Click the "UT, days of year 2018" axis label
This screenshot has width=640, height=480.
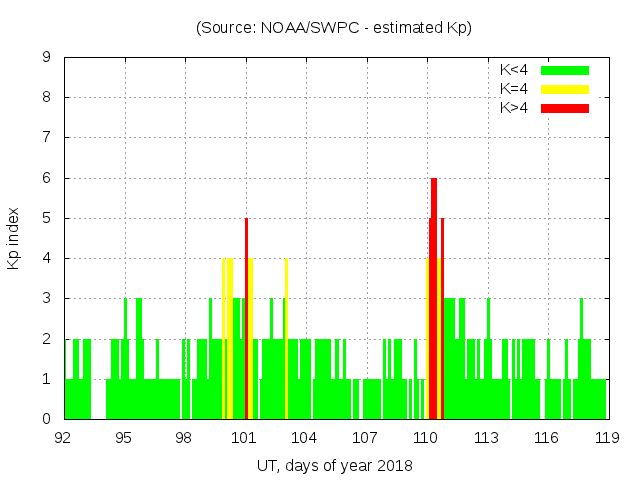[333, 465]
